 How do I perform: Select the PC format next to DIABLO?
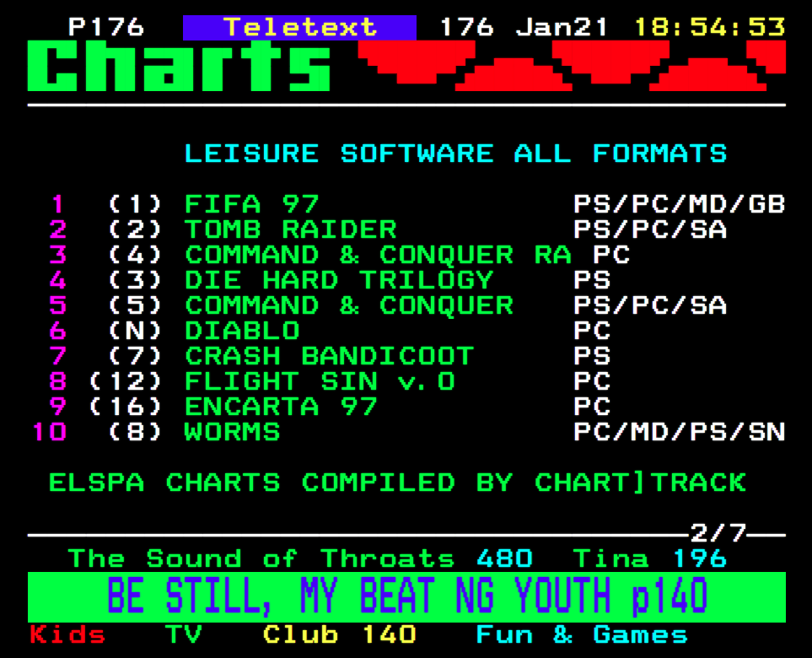592,331
